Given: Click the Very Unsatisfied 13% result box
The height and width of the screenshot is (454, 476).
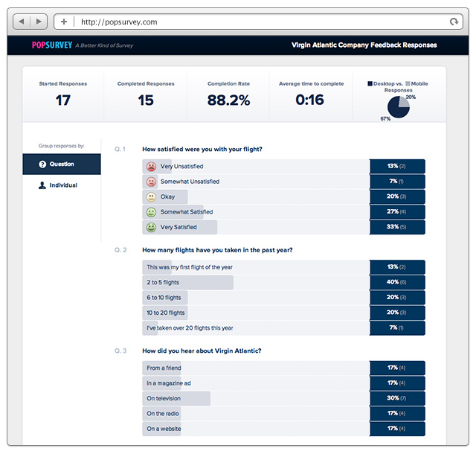Looking at the screenshot, I should (x=397, y=166).
